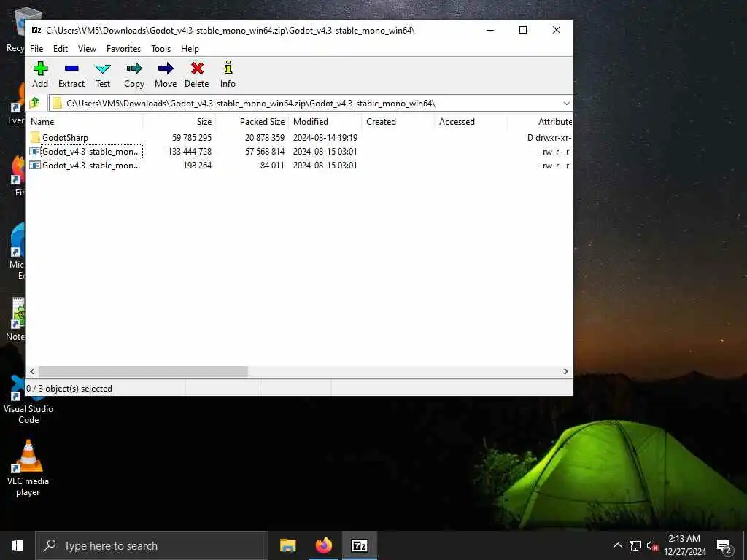Click the 59 785 295 size value
Screen dimensions: 747x560
coord(192,138)
